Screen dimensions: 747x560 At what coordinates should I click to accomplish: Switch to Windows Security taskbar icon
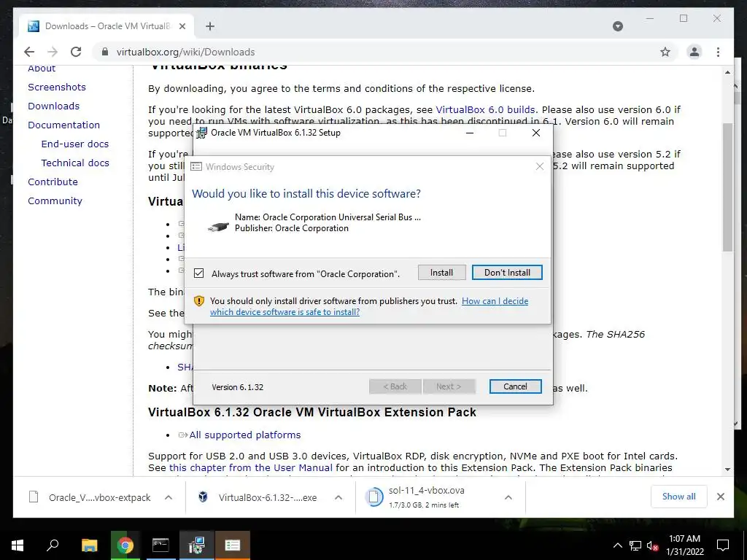233,545
